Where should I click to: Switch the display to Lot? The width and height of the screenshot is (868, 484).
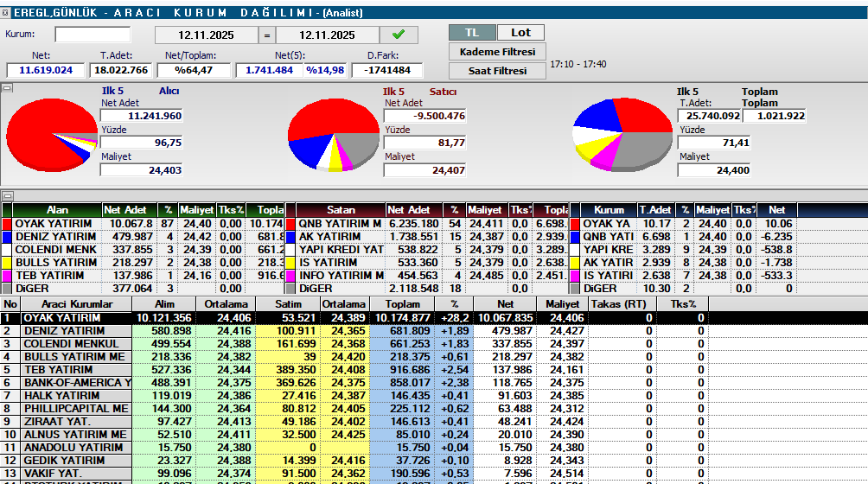(x=520, y=32)
